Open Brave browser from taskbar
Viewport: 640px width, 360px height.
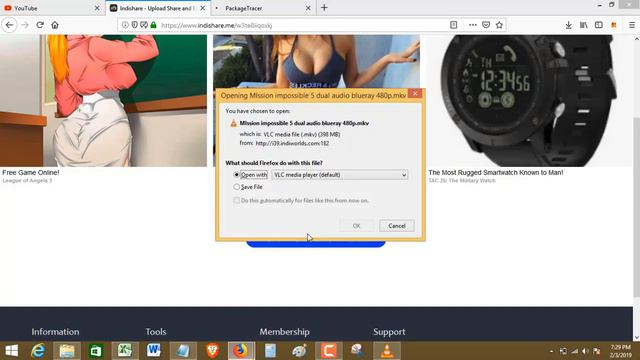pos(212,351)
